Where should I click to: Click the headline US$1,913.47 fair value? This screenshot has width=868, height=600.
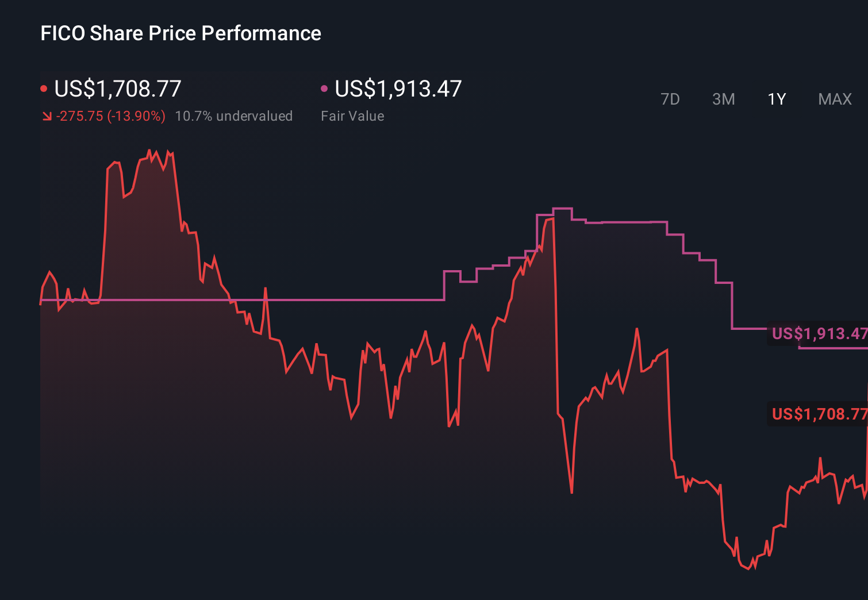tap(398, 89)
